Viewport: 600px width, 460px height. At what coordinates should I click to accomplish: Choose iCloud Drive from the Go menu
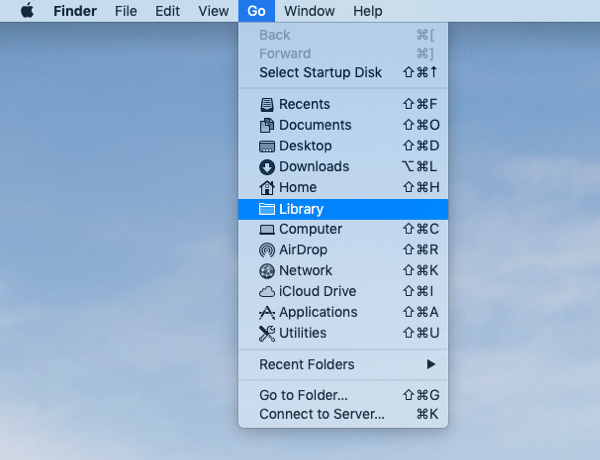(x=343, y=292)
